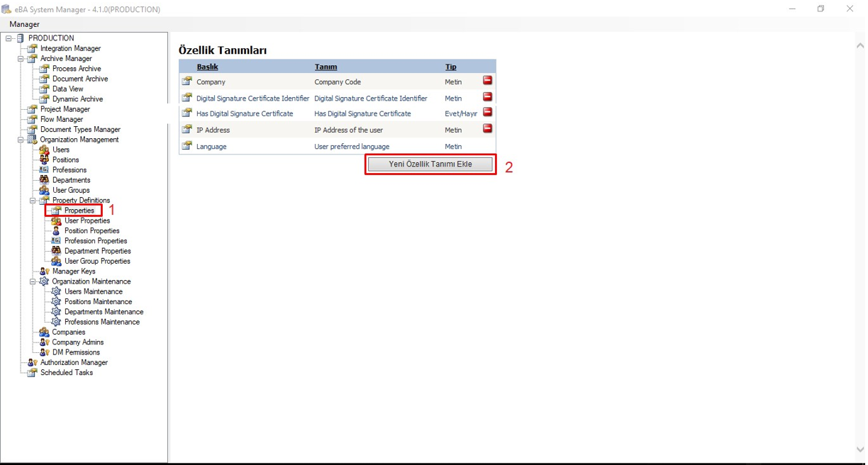Click the Professions card icon
Viewport: 868px width, 465px height.
[x=44, y=170]
